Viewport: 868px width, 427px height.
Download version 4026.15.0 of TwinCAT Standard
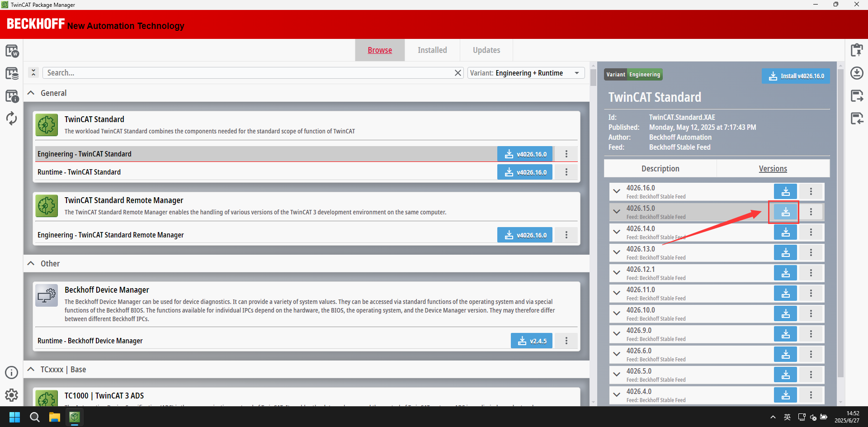pyautogui.click(x=785, y=212)
